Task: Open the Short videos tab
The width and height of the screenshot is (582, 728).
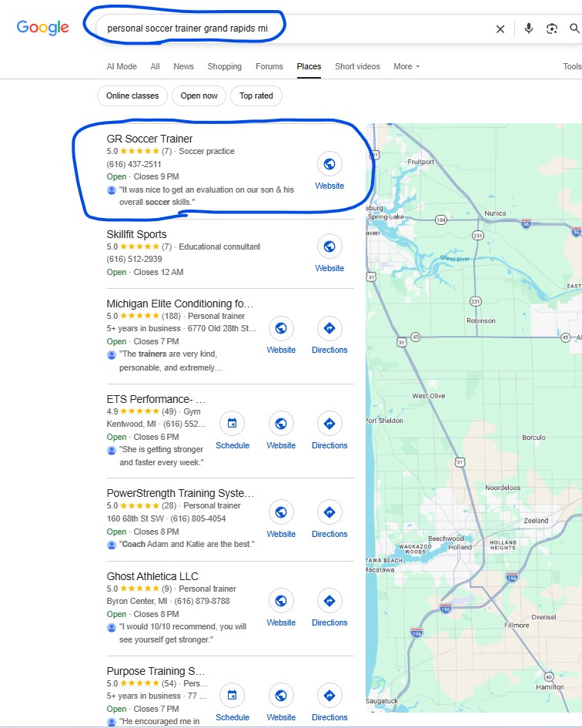Action: point(357,66)
